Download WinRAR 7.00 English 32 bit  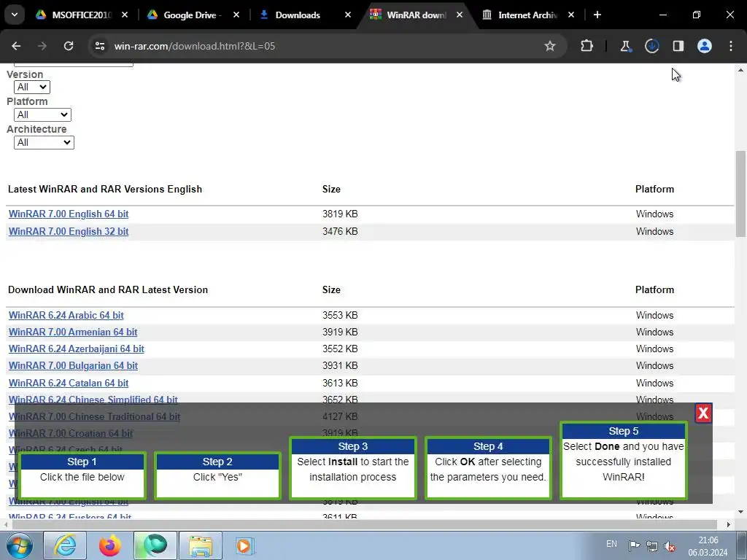(69, 231)
